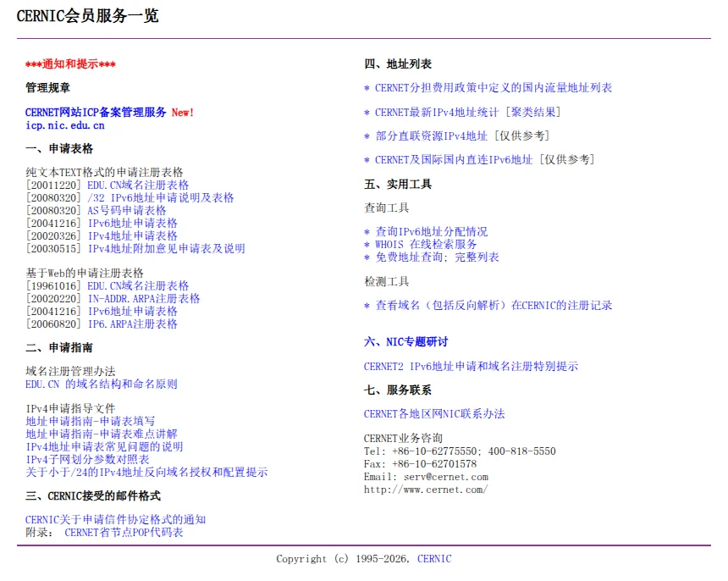Viewport: 728px width, 581px height.
Task: Open IP6.ARPA注册表格 link
Action: [133, 324]
